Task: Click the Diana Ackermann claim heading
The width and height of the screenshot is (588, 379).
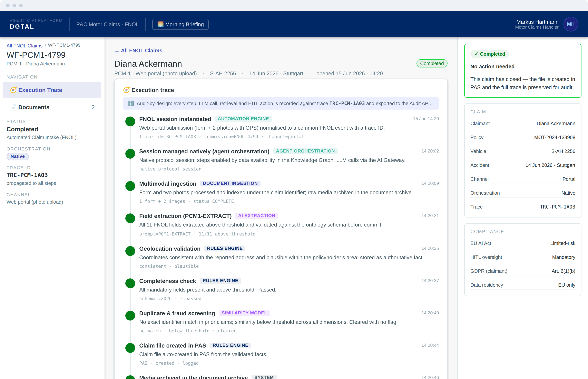Action: coord(148,64)
